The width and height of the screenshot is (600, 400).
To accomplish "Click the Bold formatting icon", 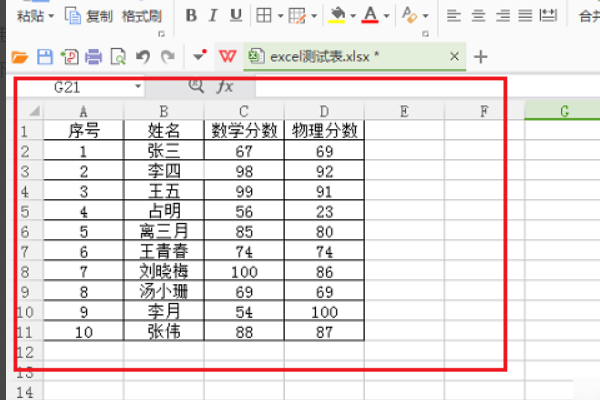I will point(191,16).
